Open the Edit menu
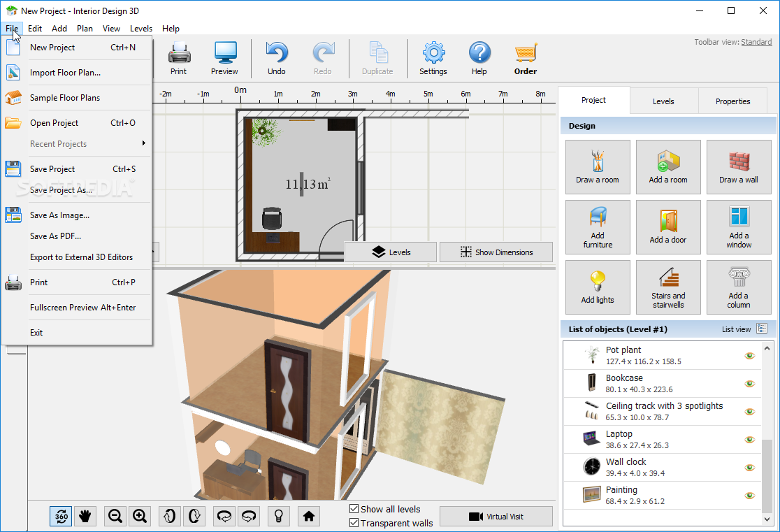 pyautogui.click(x=35, y=29)
